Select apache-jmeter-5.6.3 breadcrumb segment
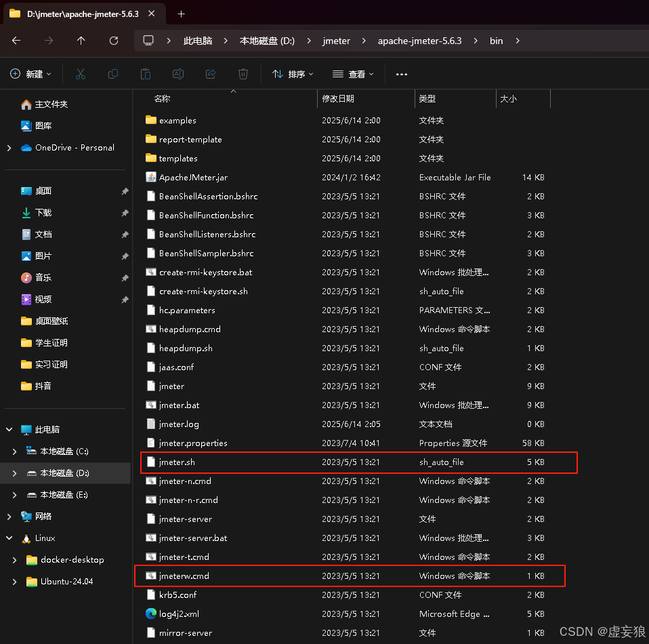The width and height of the screenshot is (649, 644). click(x=420, y=41)
